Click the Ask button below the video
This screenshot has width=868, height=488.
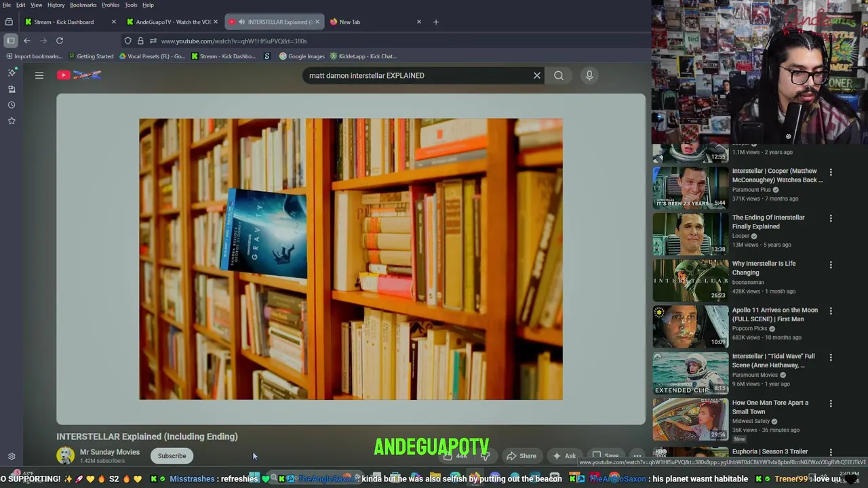(564, 456)
